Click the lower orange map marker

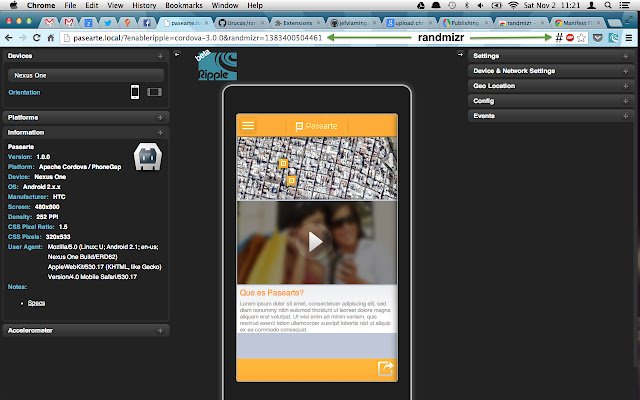[291, 180]
